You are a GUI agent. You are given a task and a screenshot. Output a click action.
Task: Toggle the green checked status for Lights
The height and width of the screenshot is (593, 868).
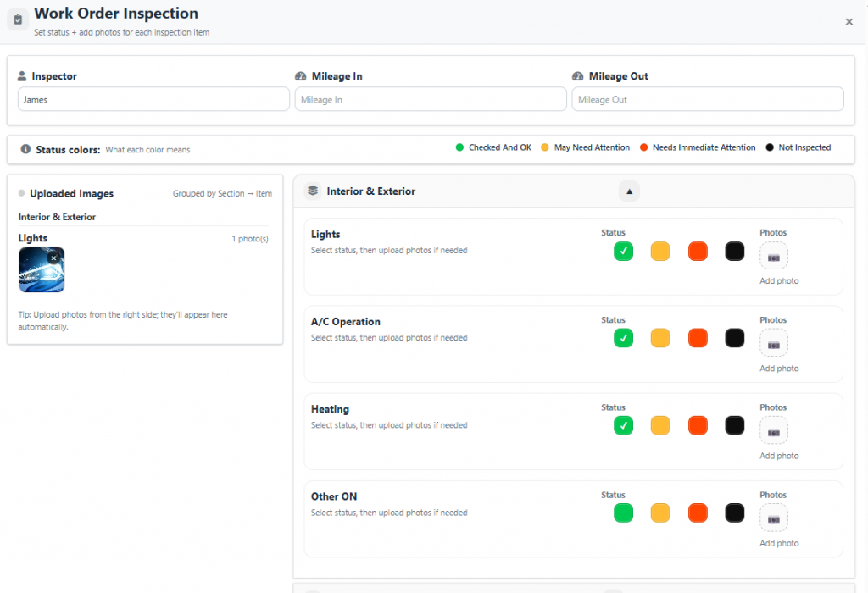(x=623, y=252)
